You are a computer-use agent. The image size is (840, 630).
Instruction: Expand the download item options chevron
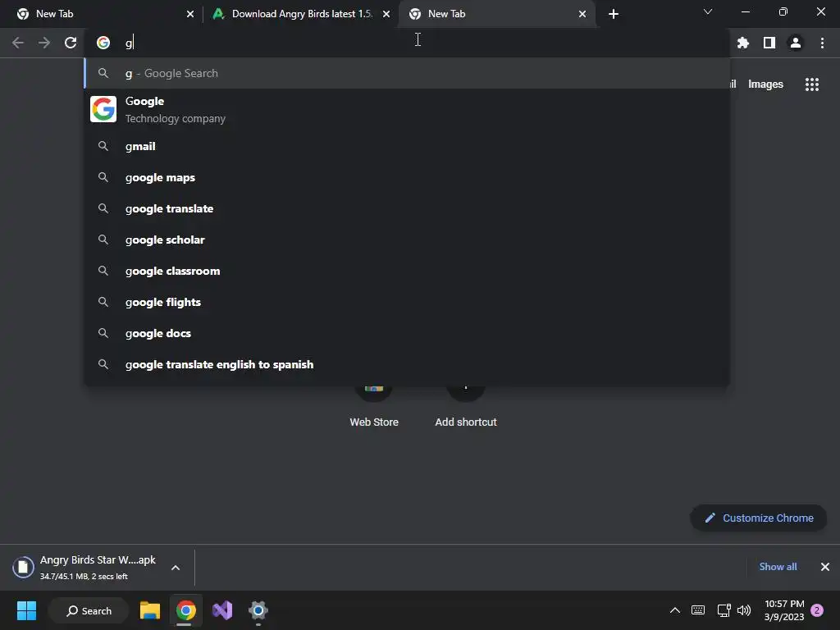176,568
